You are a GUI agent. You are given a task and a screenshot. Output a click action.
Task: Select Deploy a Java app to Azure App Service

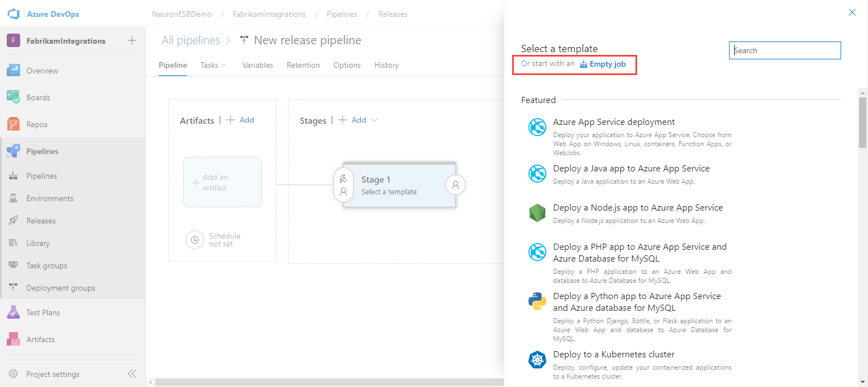tap(632, 168)
